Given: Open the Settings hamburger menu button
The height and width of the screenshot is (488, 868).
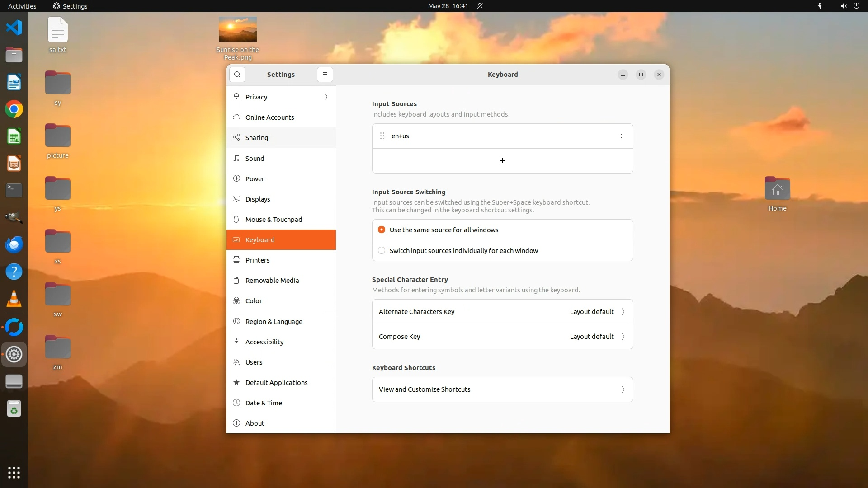Looking at the screenshot, I should [325, 75].
